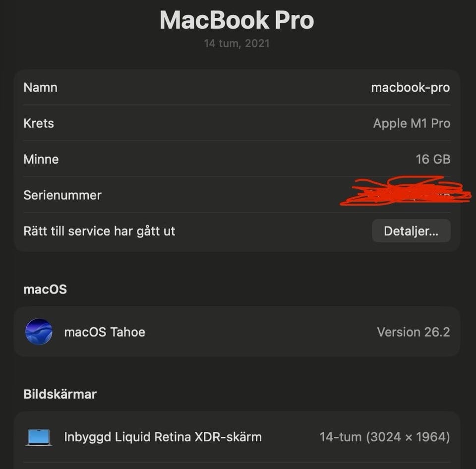The height and width of the screenshot is (469, 476).
Task: Click the 14 tum, 2021 subtitle
Action: click(x=237, y=44)
